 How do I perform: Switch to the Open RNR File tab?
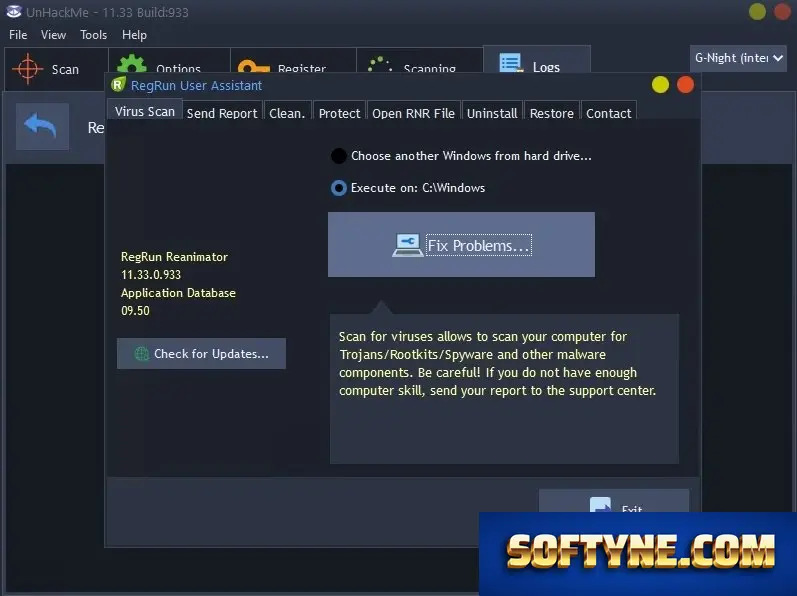[x=413, y=113]
